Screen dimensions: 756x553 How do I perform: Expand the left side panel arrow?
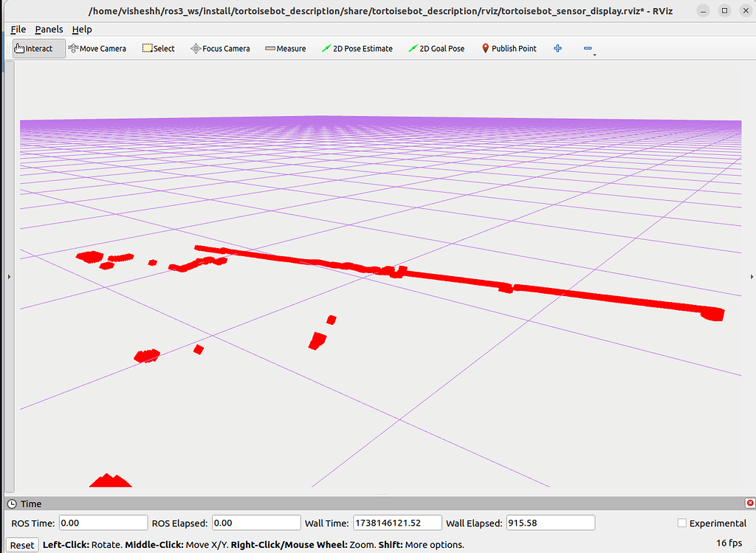point(9,276)
